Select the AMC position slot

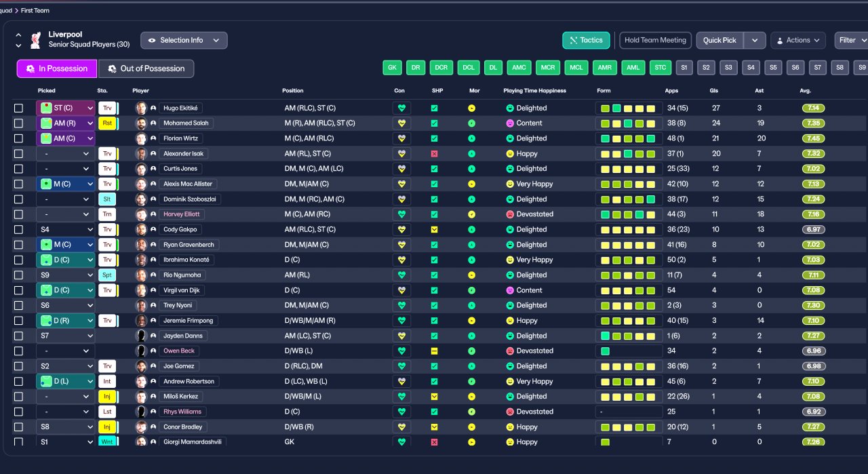(x=519, y=68)
